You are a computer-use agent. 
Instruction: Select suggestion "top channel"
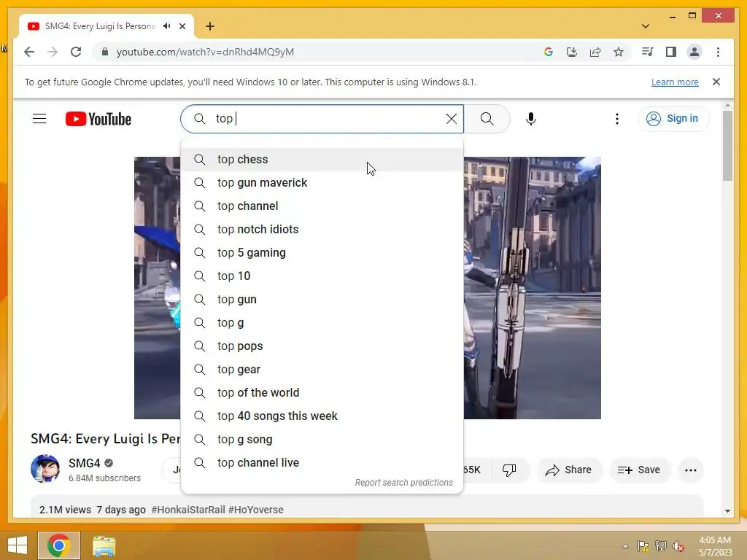(322, 206)
